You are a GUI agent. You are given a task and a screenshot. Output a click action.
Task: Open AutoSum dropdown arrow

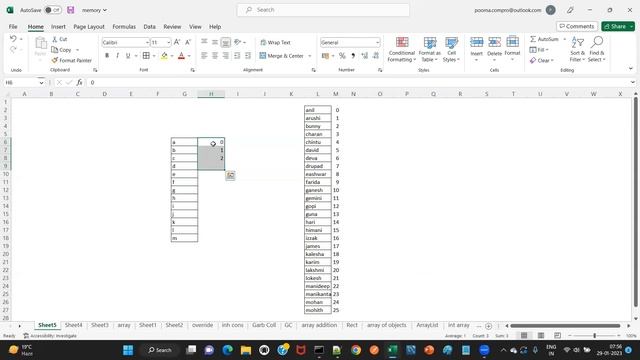pos(564,39)
